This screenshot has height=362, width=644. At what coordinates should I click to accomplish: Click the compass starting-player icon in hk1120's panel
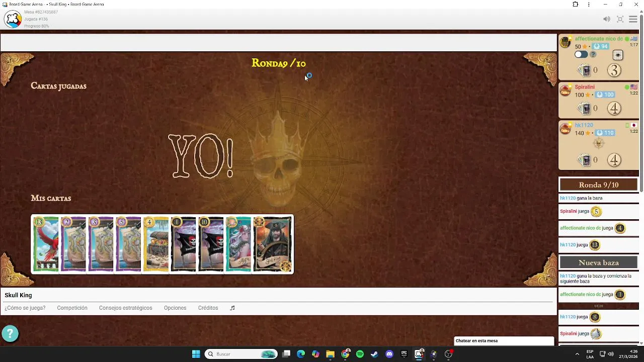click(x=599, y=144)
